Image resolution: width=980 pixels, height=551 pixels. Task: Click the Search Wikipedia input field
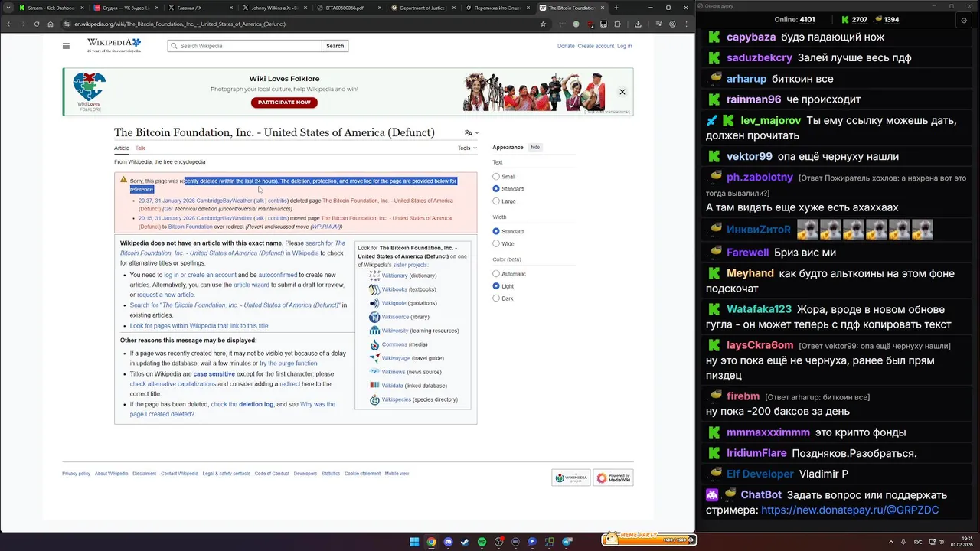tap(245, 46)
